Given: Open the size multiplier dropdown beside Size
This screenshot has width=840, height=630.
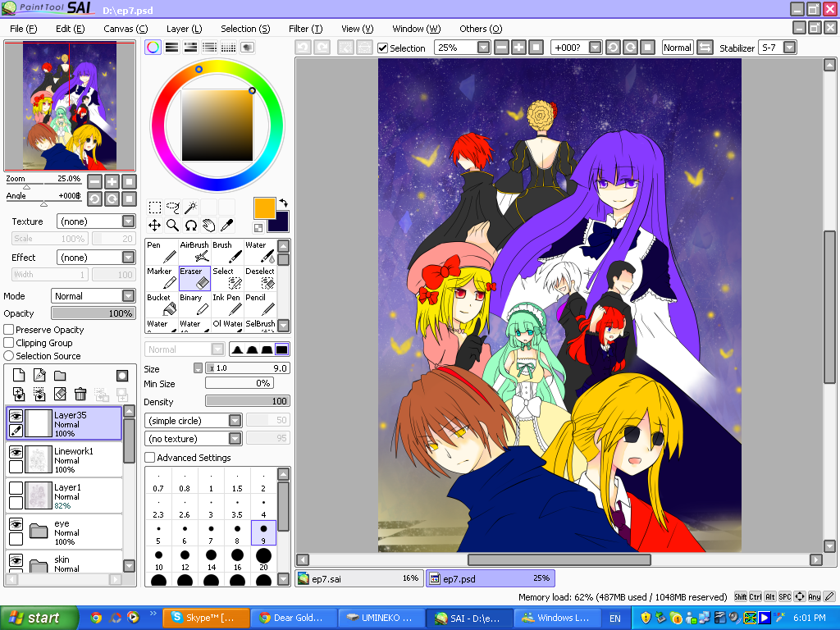Looking at the screenshot, I should [199, 368].
